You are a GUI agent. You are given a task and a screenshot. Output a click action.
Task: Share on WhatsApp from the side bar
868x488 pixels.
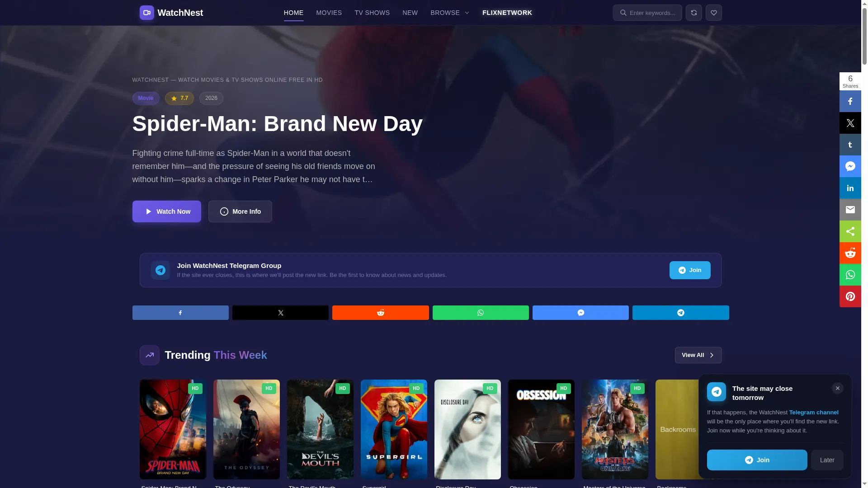(850, 275)
